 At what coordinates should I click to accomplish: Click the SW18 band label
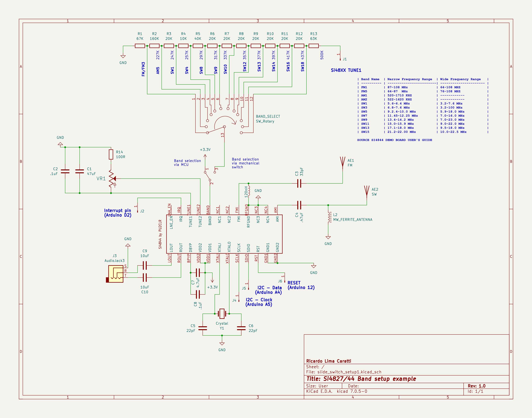303,67
